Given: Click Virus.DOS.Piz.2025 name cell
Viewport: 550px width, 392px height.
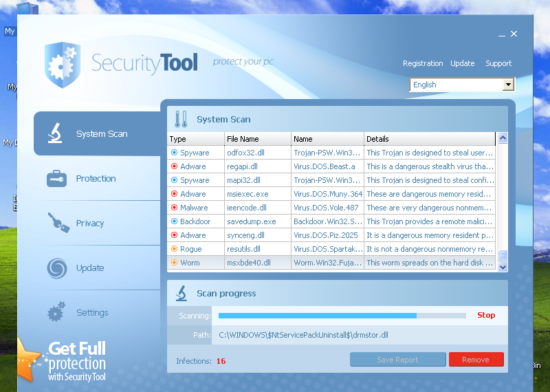Looking at the screenshot, I should 328,235.
